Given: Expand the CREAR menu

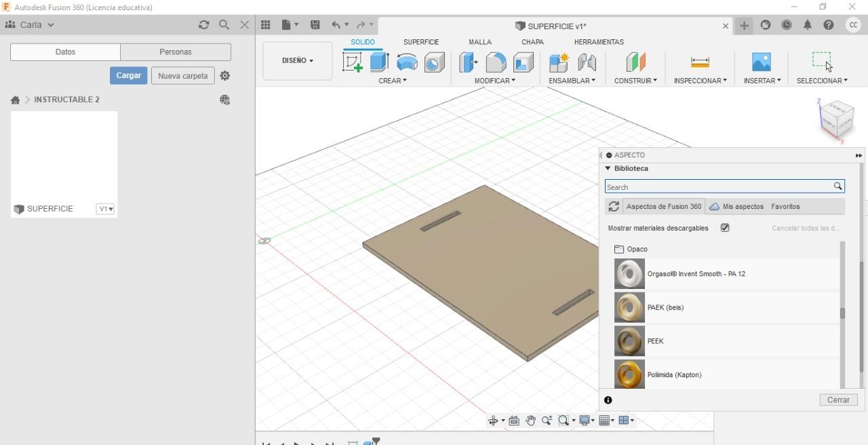Looking at the screenshot, I should (x=393, y=81).
